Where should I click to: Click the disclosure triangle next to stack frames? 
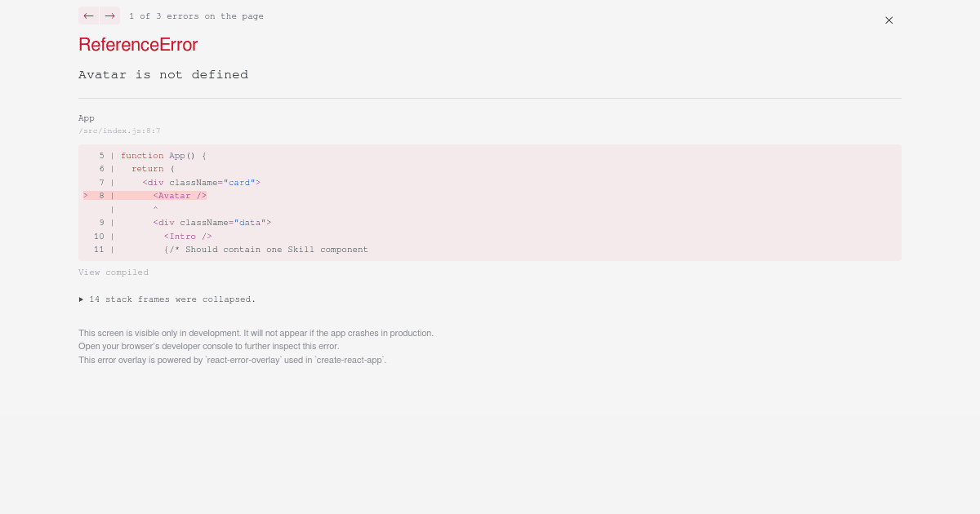tap(82, 299)
